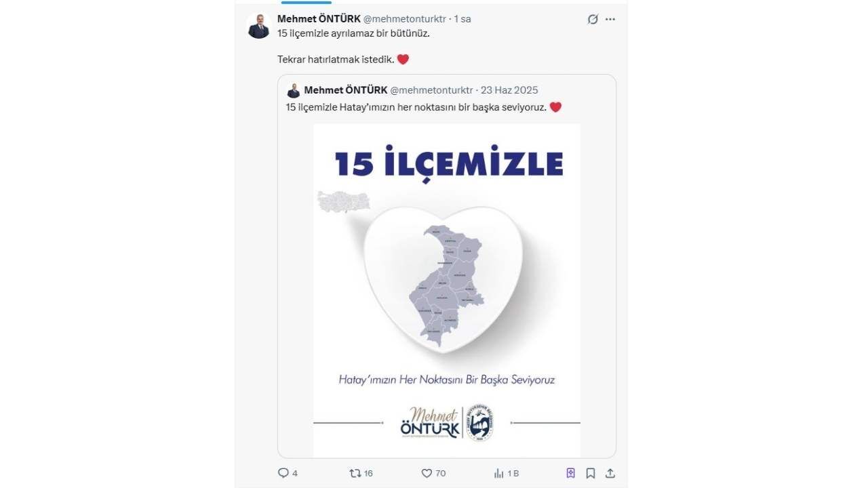Open the three-dot more options menu
This screenshot has width=868, height=488.
(x=610, y=19)
